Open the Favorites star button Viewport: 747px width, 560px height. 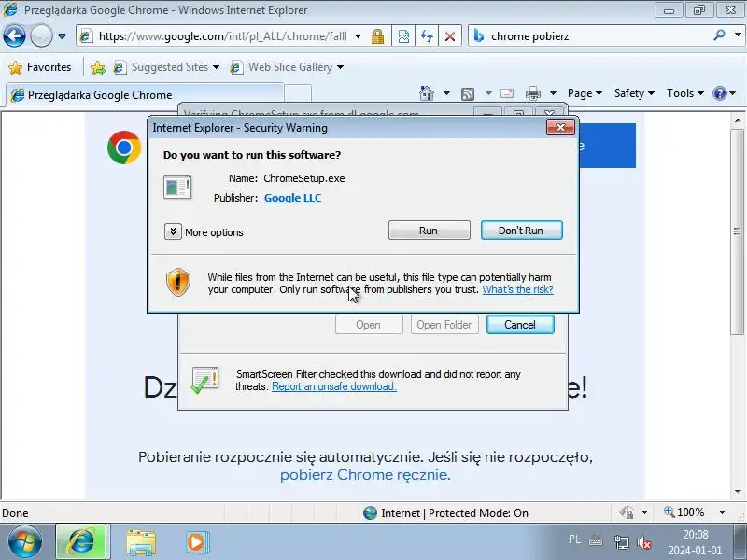[40, 67]
